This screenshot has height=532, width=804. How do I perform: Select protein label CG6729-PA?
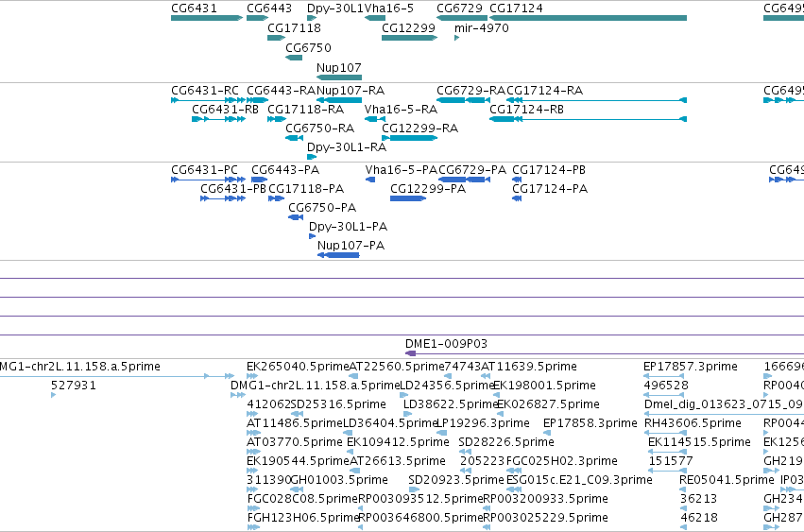pyautogui.click(x=472, y=170)
